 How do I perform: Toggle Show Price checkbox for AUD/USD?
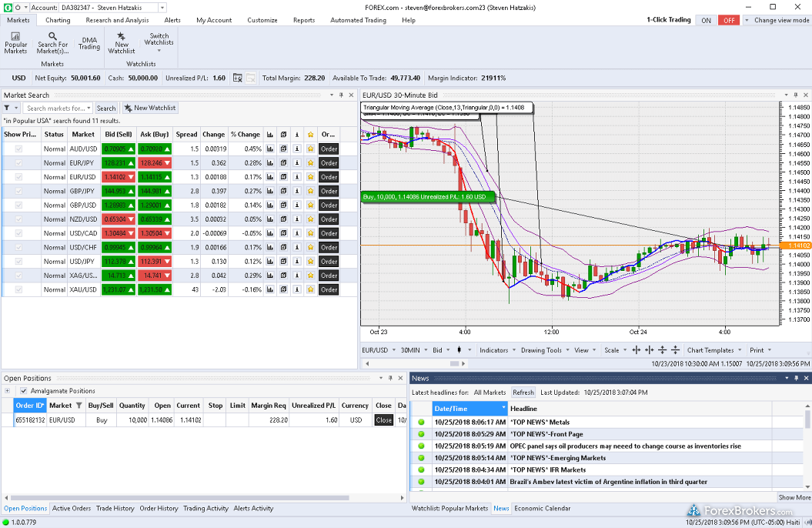click(18, 149)
